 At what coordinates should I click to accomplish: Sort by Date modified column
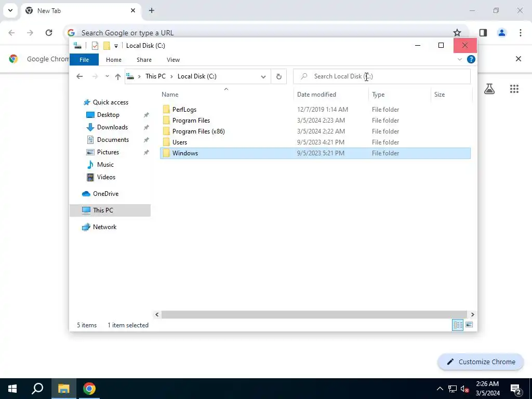pyautogui.click(x=331, y=95)
